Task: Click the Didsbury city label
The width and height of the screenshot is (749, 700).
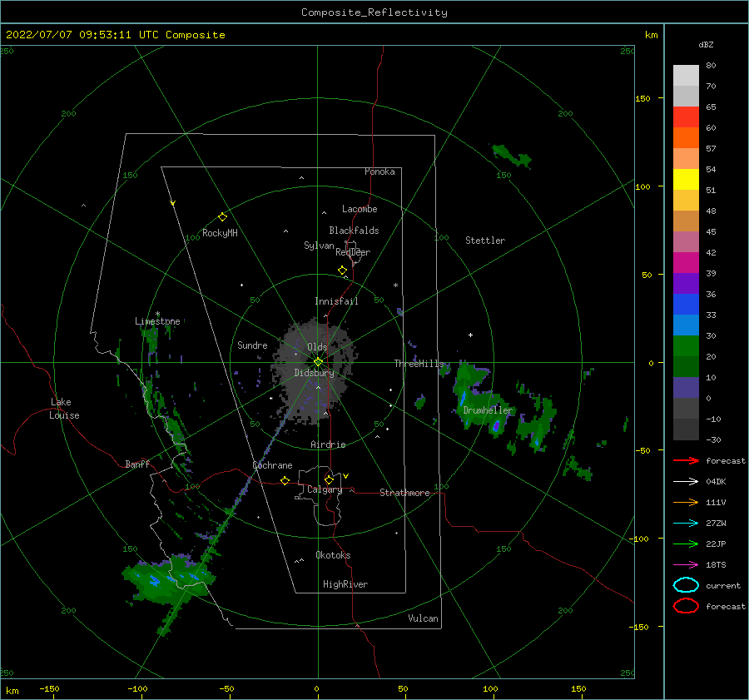Action: 314,373
